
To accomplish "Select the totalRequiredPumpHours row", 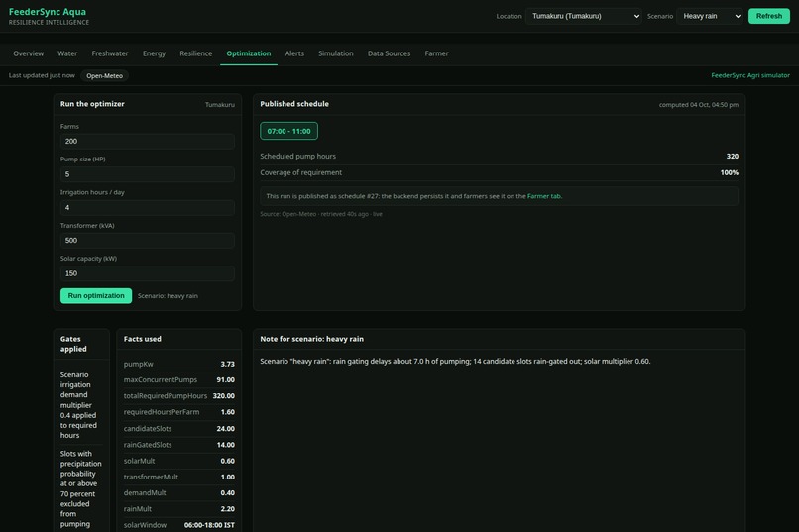I will [178, 395].
